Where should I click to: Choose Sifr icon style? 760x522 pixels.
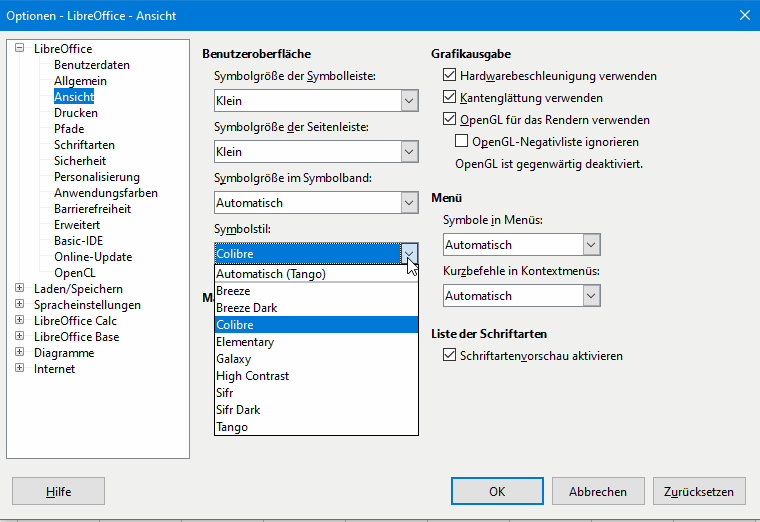[316, 393]
